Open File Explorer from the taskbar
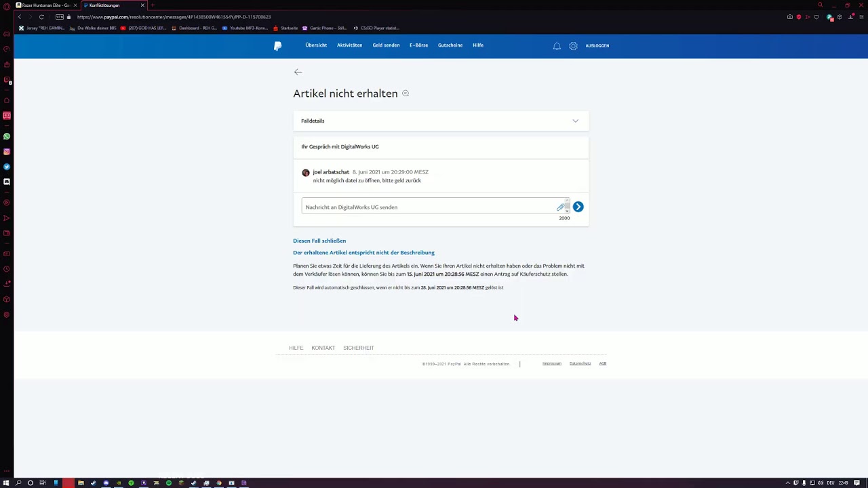Image resolution: width=868 pixels, height=488 pixels. [81, 483]
